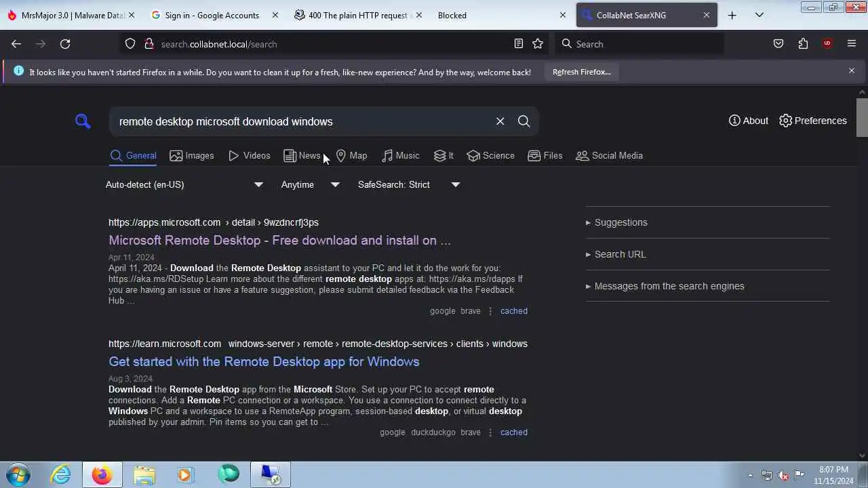List all tabs dropdown arrow
Viewport: 868px width, 488px height.
click(759, 15)
